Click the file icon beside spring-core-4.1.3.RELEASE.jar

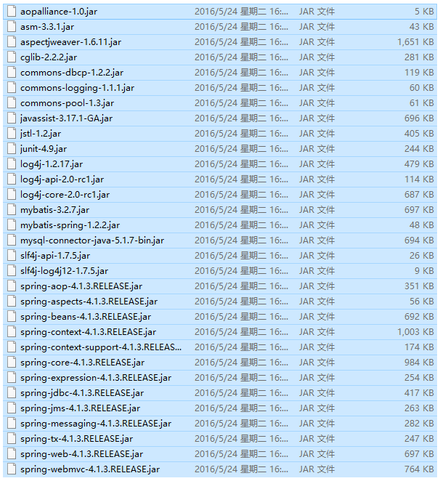click(12, 363)
